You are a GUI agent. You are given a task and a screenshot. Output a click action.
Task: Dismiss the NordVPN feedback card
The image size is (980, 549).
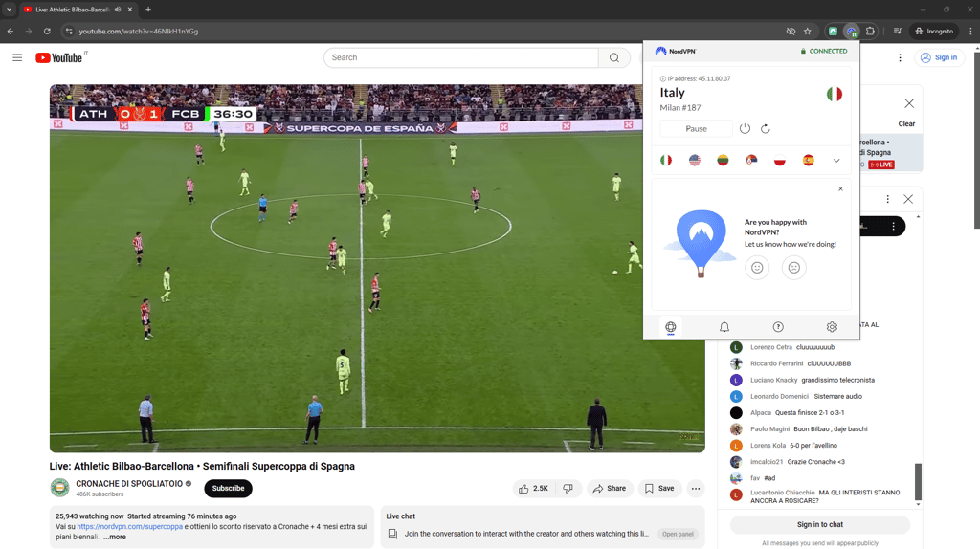coord(840,188)
